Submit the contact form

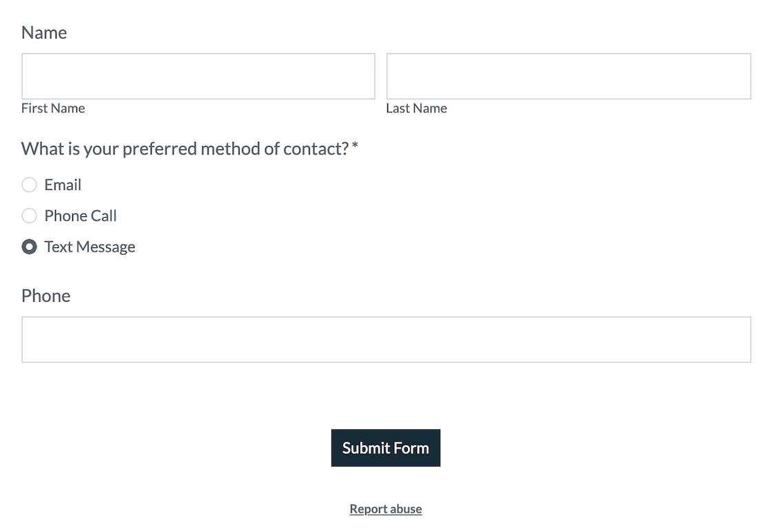(385, 448)
